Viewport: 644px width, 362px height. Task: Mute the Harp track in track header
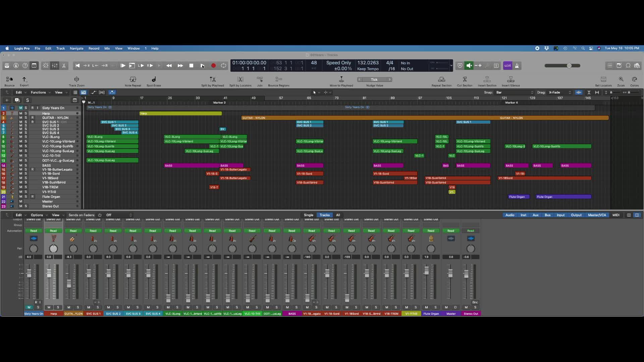point(20,113)
